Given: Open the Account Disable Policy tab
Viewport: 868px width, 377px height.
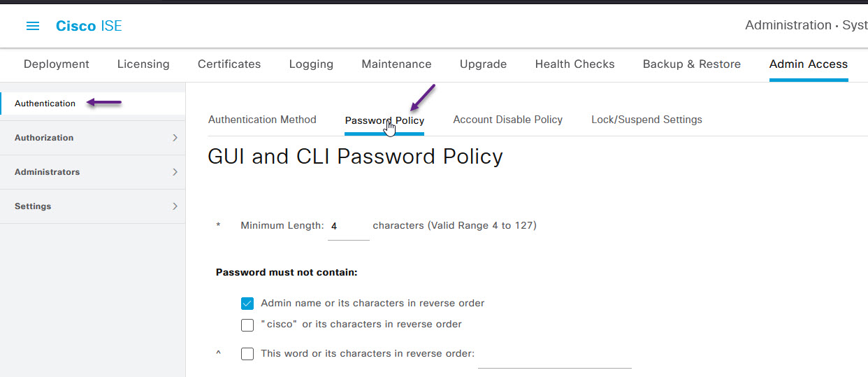Looking at the screenshot, I should pos(507,120).
